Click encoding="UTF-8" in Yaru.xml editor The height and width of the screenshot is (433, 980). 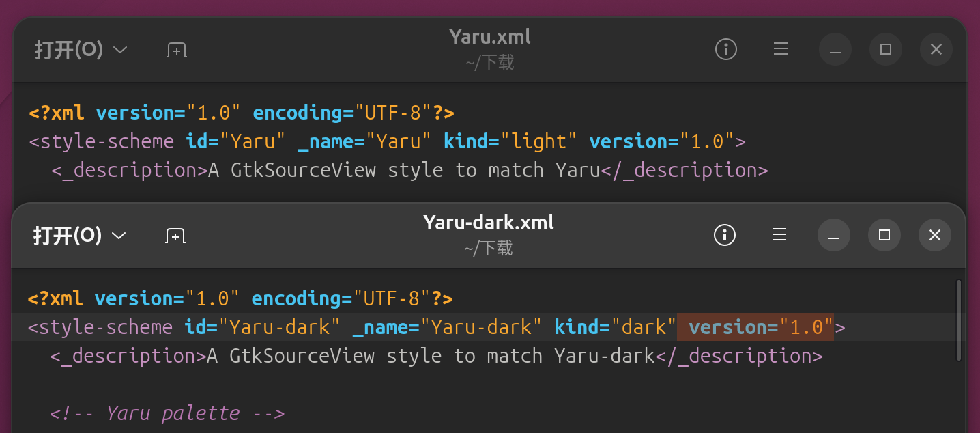click(343, 113)
